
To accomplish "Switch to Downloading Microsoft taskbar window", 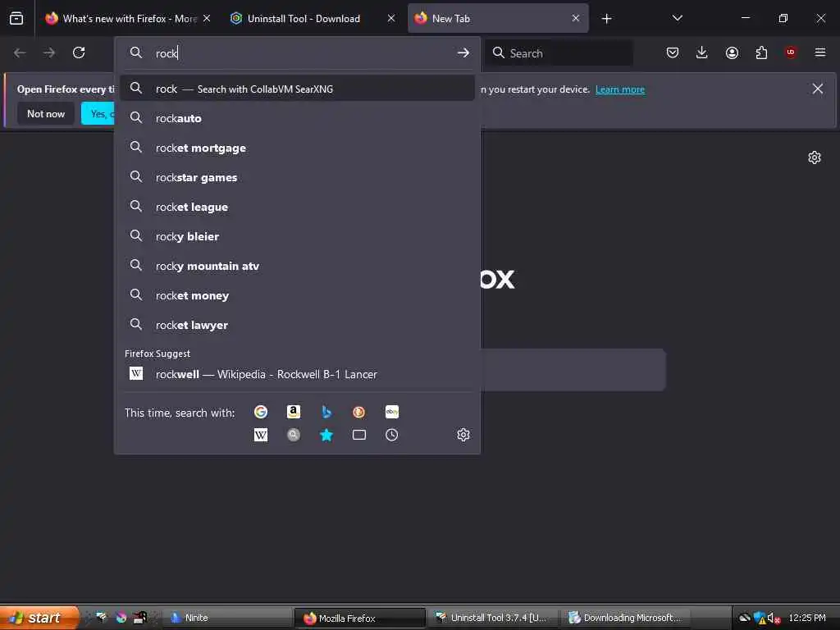I will click(x=625, y=618).
